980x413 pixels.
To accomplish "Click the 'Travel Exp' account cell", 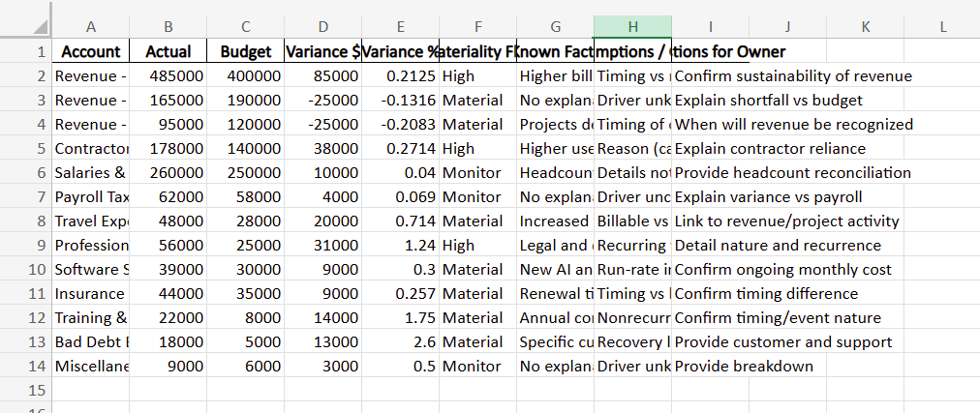I will click(x=91, y=221).
